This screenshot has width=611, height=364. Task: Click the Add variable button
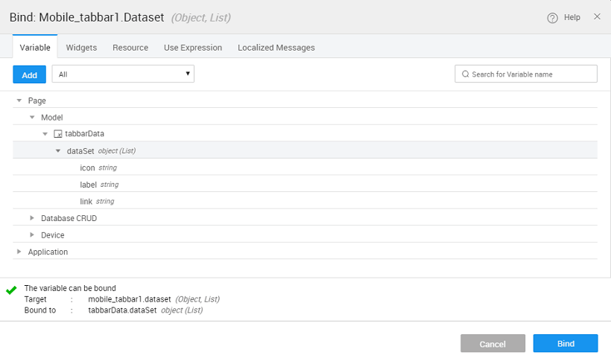click(29, 74)
